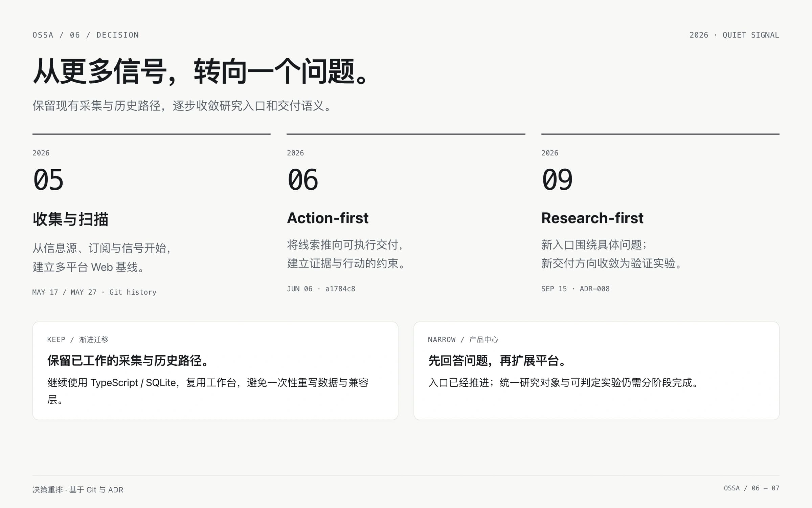Click the 'JUN 06 · a1784c8' caption

click(x=321, y=289)
